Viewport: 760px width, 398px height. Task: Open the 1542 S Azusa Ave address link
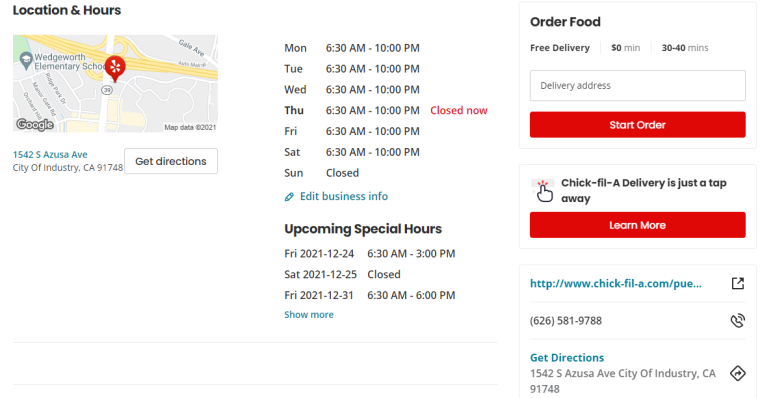[50, 155]
